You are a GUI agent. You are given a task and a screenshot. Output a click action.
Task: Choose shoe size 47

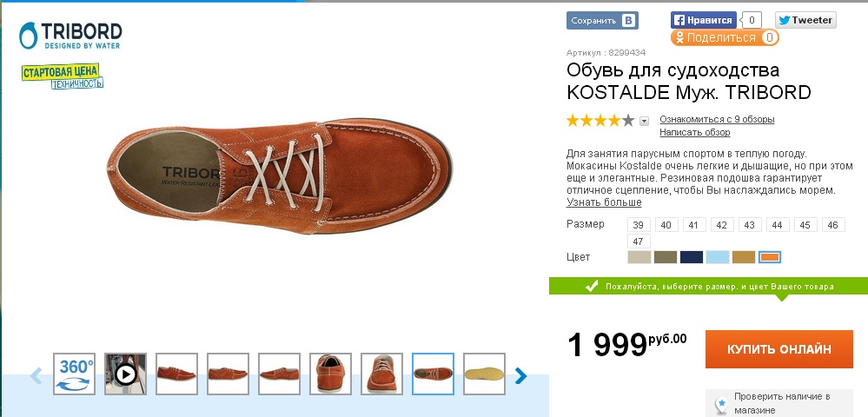(639, 242)
